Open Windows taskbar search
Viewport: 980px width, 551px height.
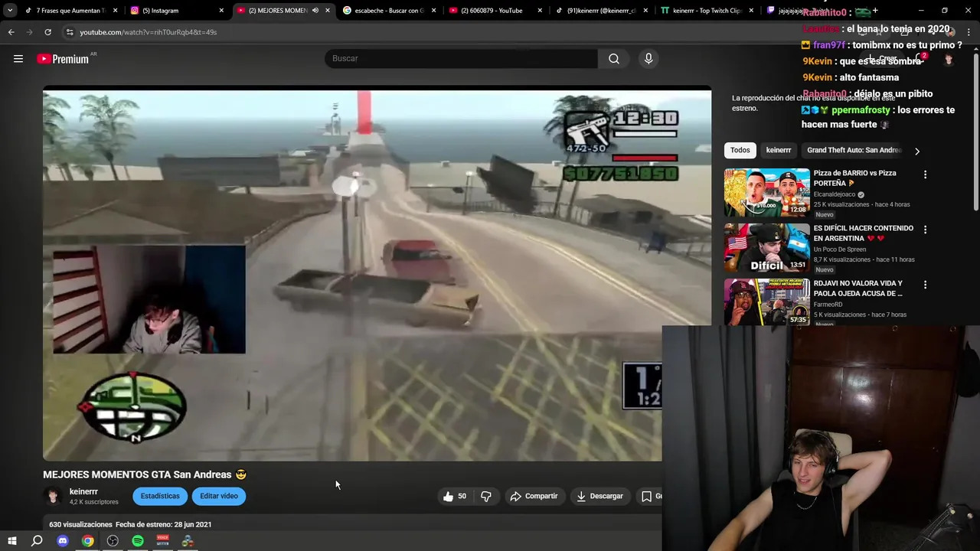(x=37, y=541)
